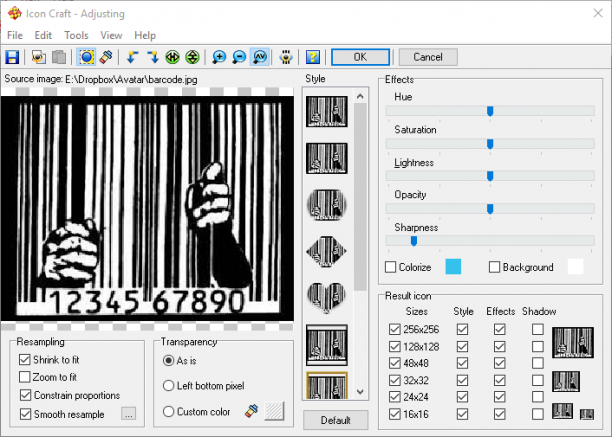Select the heart-shaped style thumbnail
612x437 pixels.
[327, 298]
